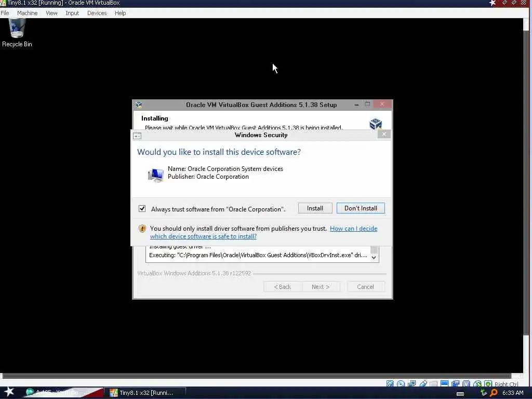Click the mouse integration status icon

point(477,384)
